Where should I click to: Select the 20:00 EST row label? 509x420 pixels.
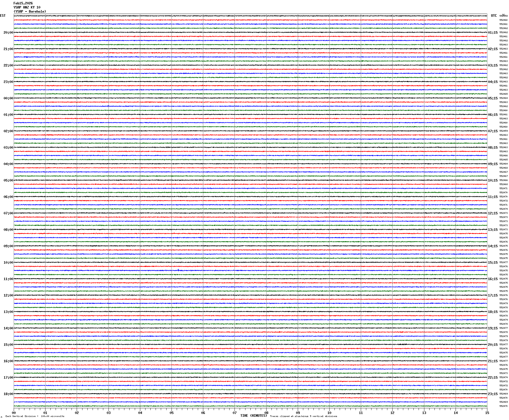point(8,33)
